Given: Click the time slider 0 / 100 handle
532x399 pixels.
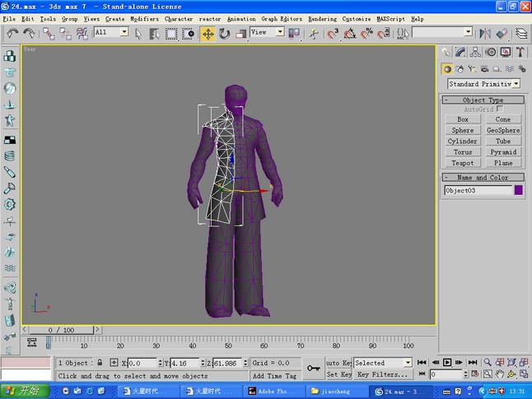Looking at the screenshot, I should [61, 330].
